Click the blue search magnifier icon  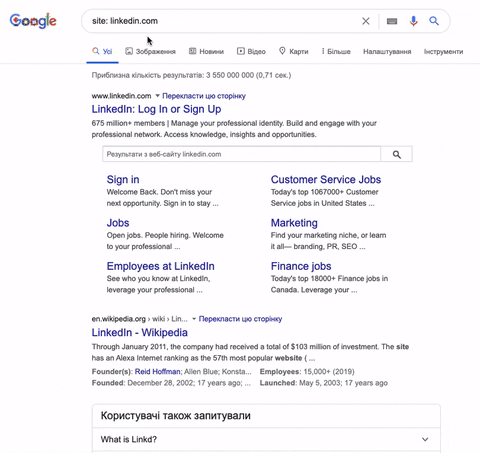[x=434, y=21]
